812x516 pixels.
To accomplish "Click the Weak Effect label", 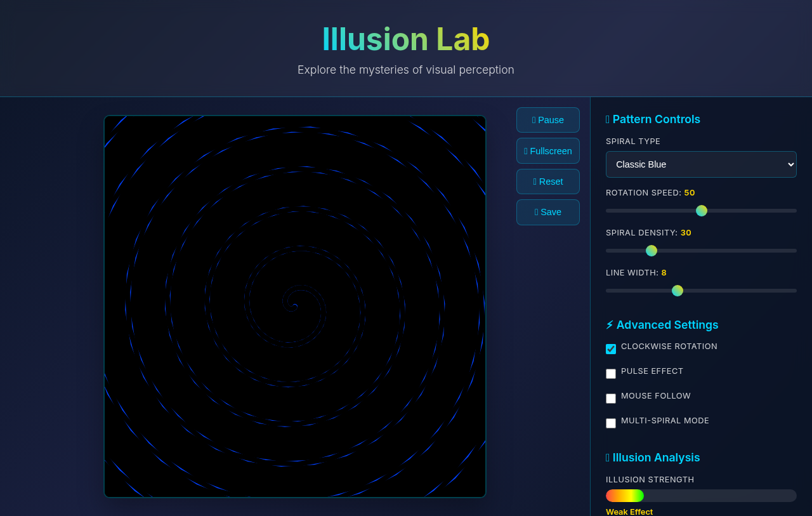I will click(x=629, y=511).
